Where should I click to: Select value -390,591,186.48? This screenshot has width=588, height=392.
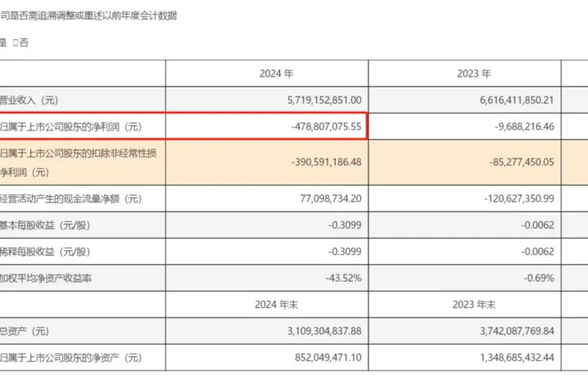(x=326, y=162)
